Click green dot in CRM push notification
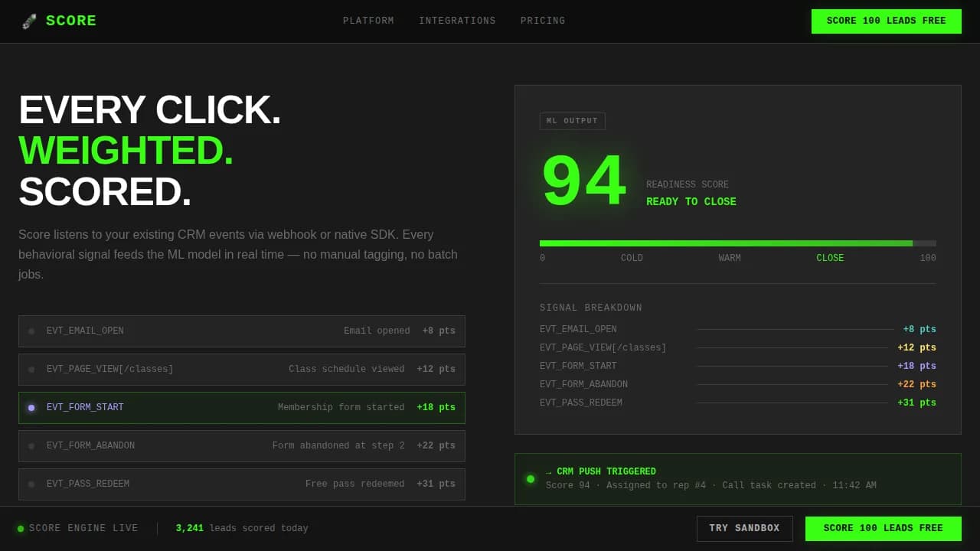This screenshot has height=551, width=980. (x=531, y=479)
